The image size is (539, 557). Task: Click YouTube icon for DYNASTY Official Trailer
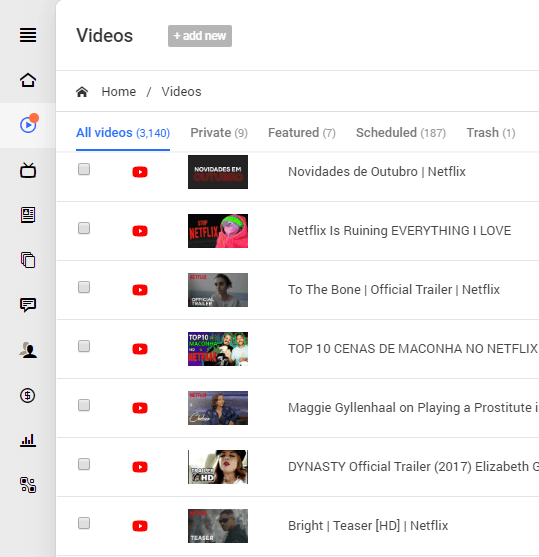click(x=140, y=467)
